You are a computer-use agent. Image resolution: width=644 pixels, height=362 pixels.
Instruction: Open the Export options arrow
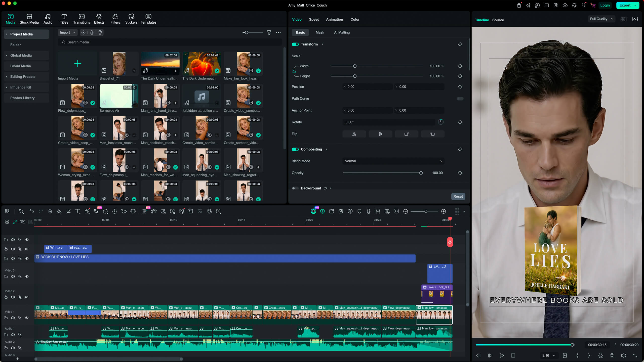pyautogui.click(x=635, y=5)
